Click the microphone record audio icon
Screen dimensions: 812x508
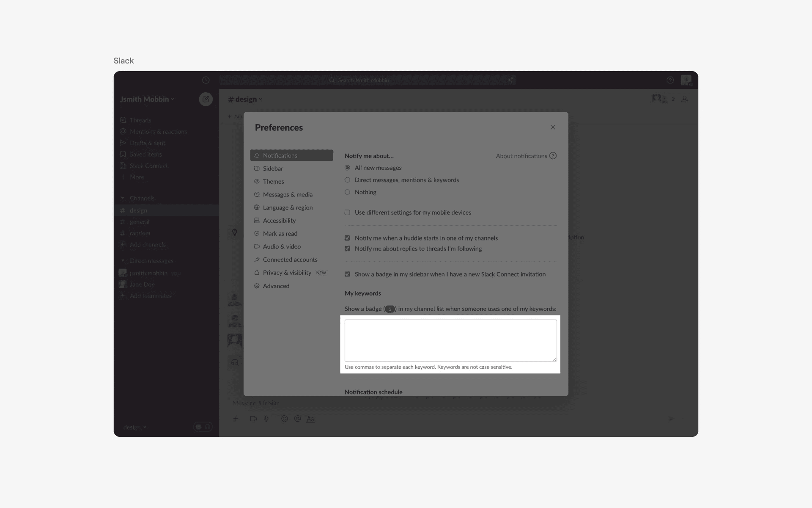(x=266, y=419)
